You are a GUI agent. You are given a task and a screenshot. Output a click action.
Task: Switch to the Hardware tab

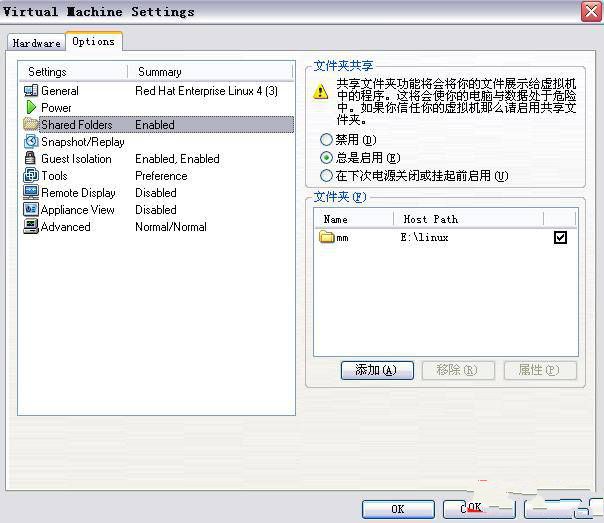tap(36, 43)
